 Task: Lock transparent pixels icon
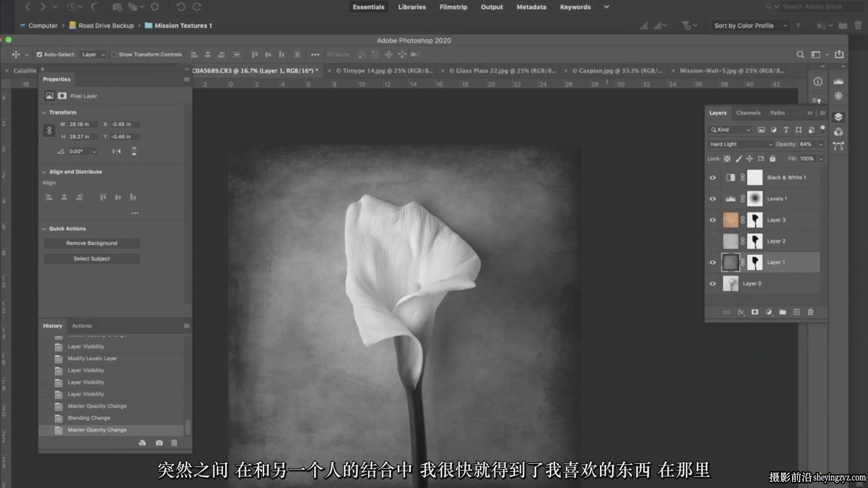[x=727, y=159]
